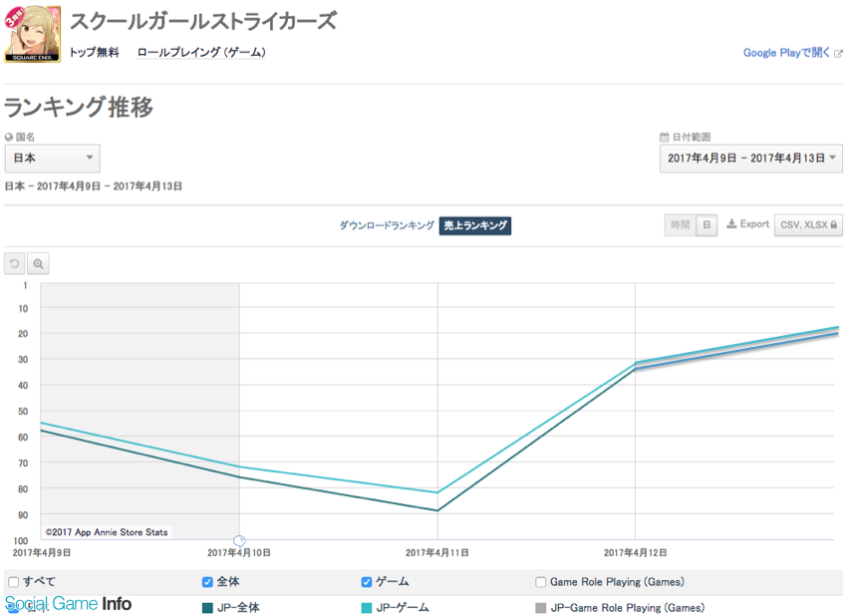Click the ©2017 App Annie Store Stats text

point(107,532)
